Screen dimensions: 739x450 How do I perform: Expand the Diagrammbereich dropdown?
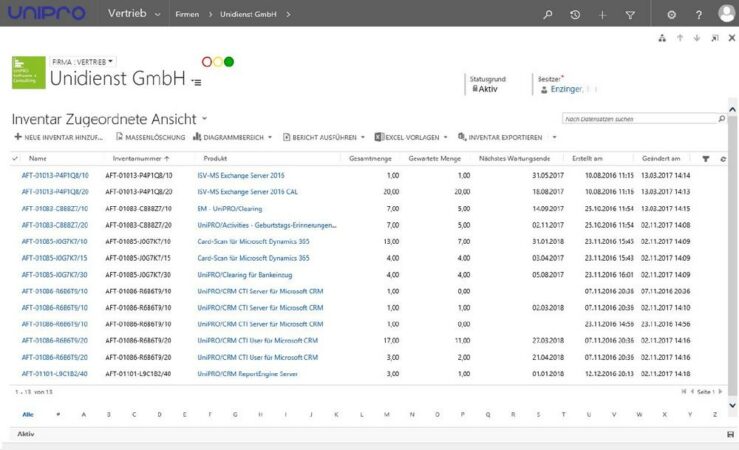(269, 137)
